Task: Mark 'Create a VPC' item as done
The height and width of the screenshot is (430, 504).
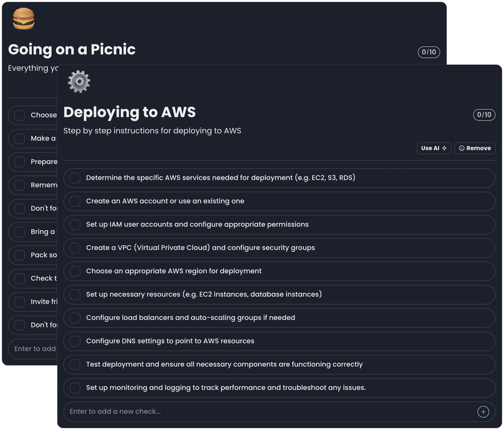Action: click(75, 248)
